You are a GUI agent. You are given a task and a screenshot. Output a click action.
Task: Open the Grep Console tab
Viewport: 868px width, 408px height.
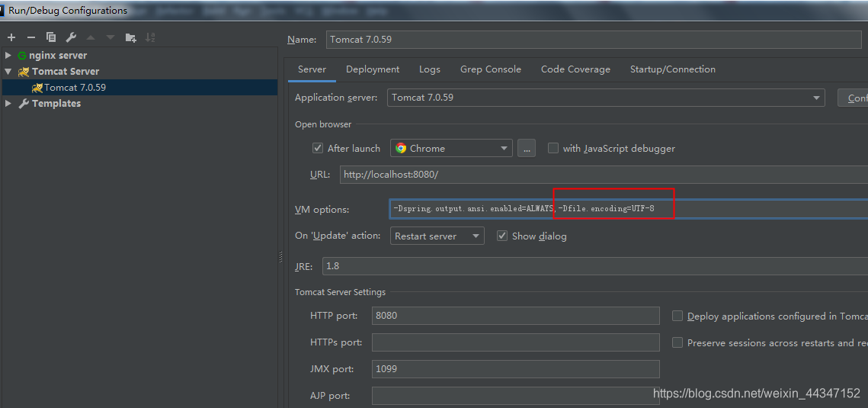491,69
